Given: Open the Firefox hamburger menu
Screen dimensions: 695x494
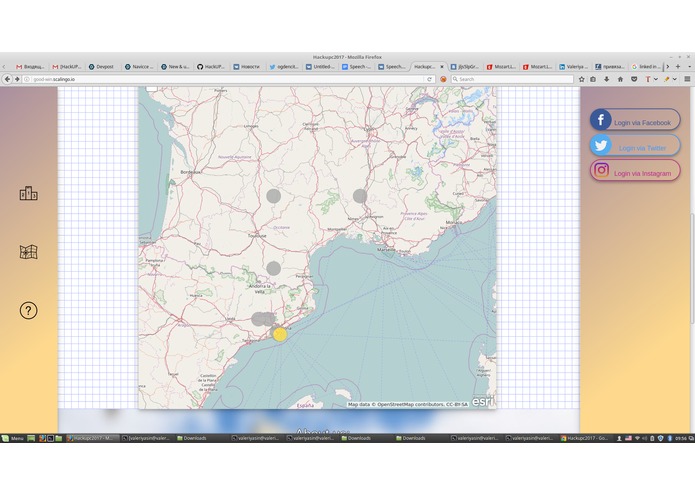Looking at the screenshot, I should coord(687,79).
